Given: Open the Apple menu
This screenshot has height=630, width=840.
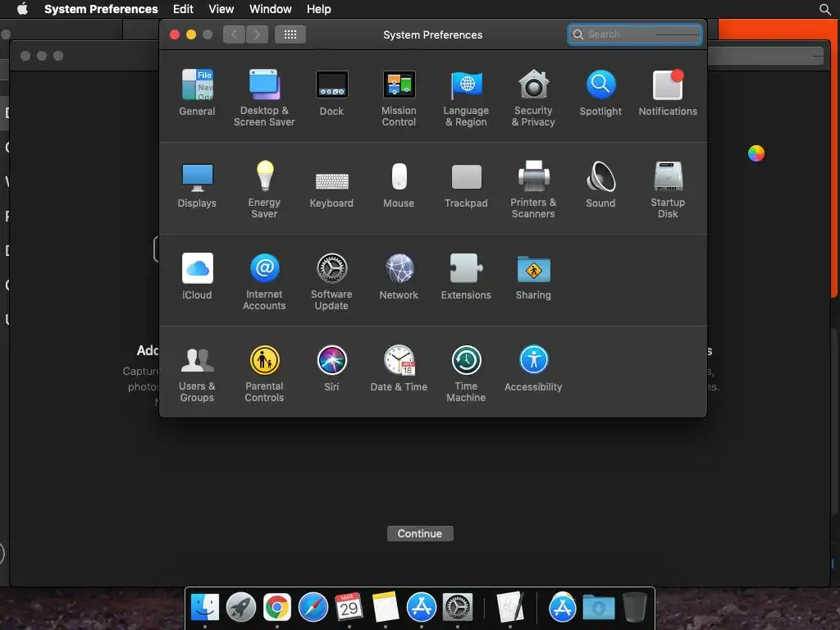Looking at the screenshot, I should (x=22, y=9).
